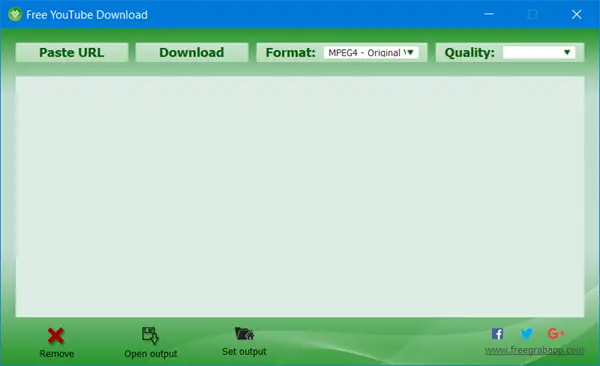Open the Quality dropdown arrow
The height and width of the screenshot is (366, 600).
coord(567,52)
